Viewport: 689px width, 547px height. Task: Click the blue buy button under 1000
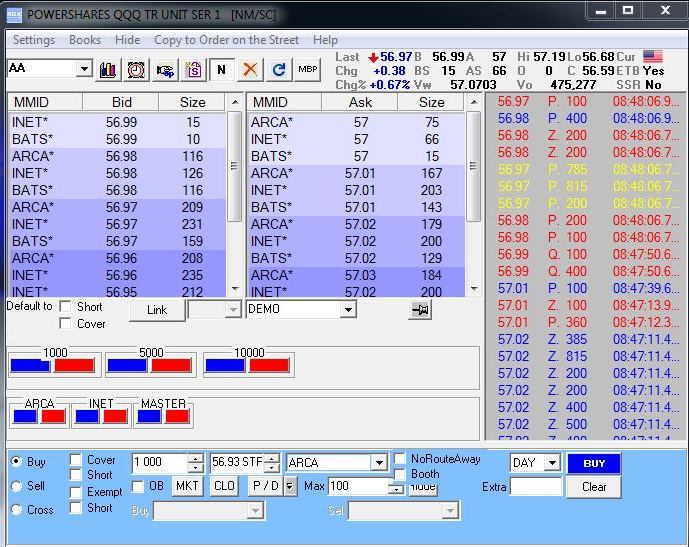coord(30,365)
